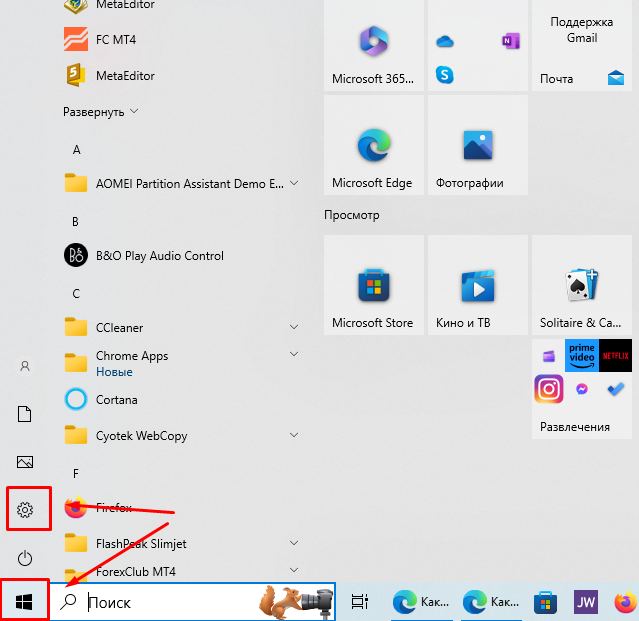Open the Messenger tile
Viewport: 639px width, 621px height.
[x=582, y=389]
